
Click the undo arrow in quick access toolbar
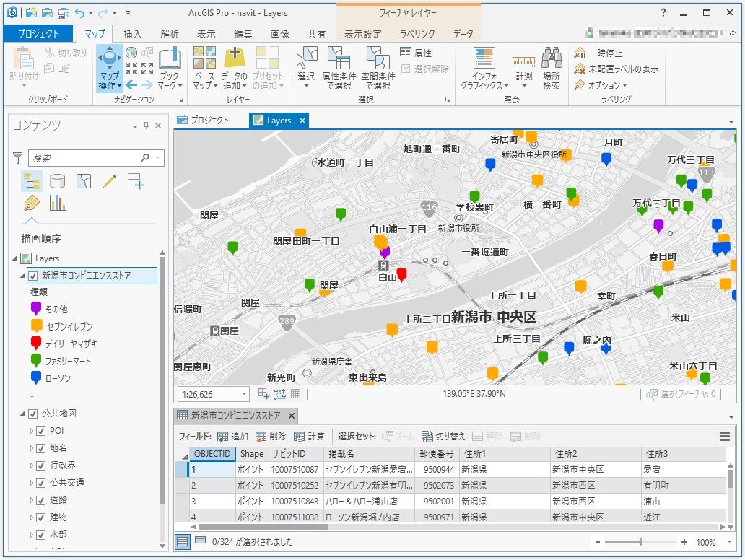point(80,13)
